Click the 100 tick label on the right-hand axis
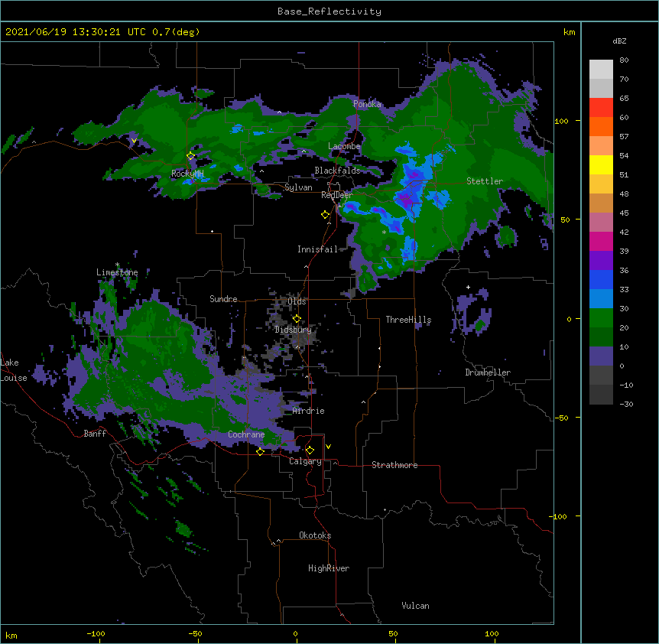The width and height of the screenshot is (659, 644). pos(561,121)
